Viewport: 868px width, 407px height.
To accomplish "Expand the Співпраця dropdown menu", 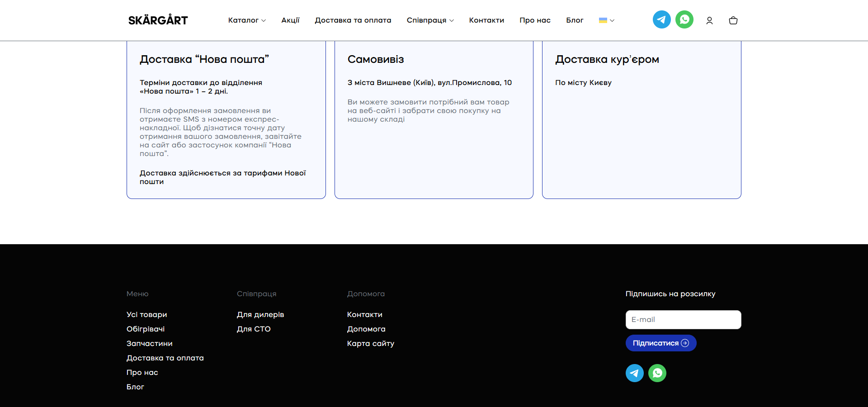I will pyautogui.click(x=430, y=20).
